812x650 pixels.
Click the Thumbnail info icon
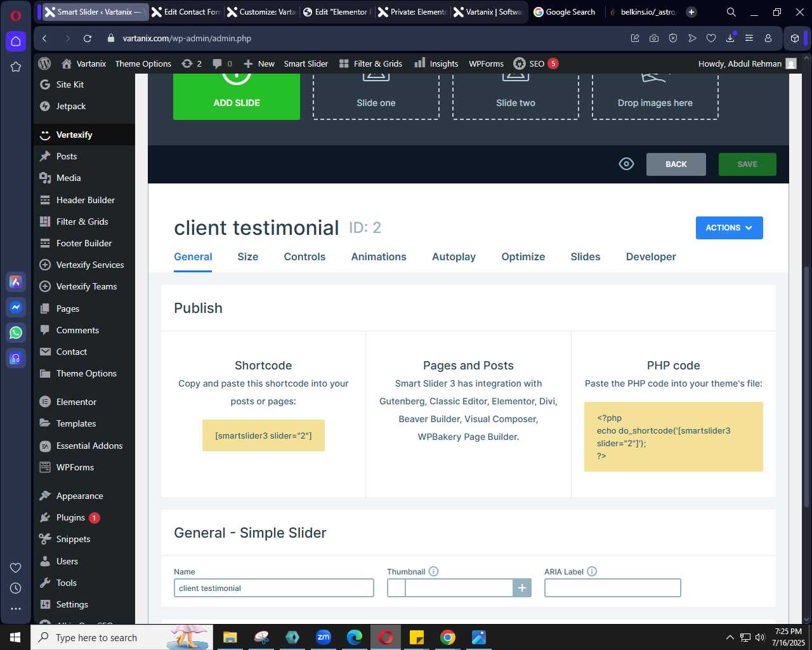click(433, 571)
